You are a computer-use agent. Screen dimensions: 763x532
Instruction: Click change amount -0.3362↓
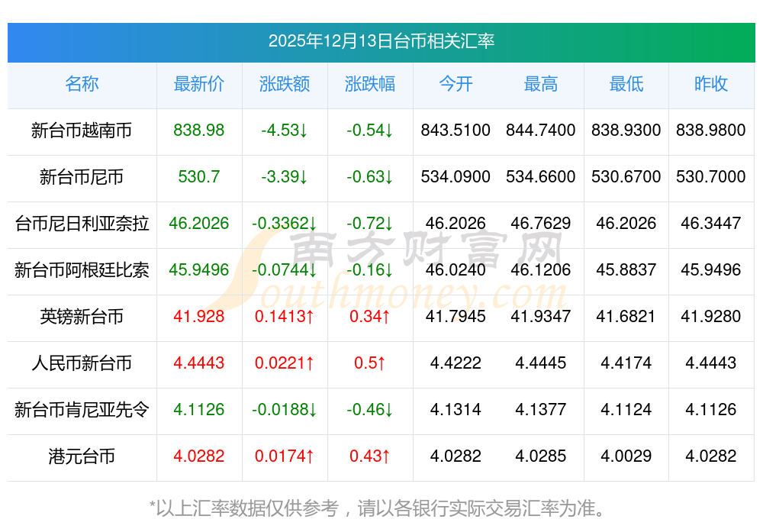pyautogui.click(x=284, y=224)
